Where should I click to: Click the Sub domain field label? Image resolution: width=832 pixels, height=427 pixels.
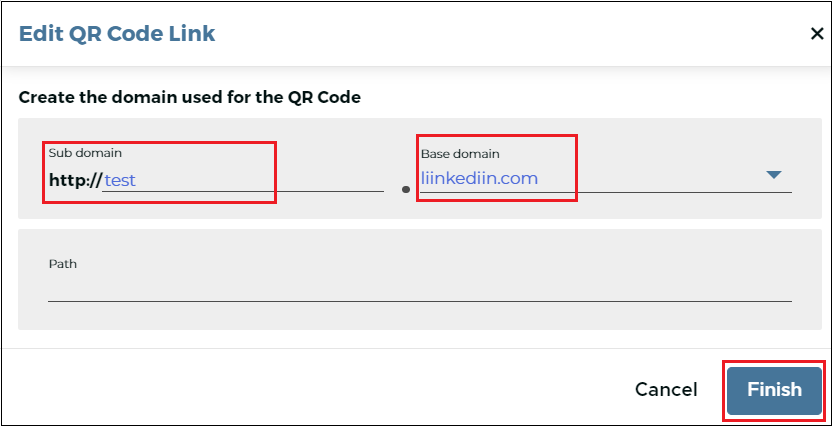pyautogui.click(x=85, y=153)
